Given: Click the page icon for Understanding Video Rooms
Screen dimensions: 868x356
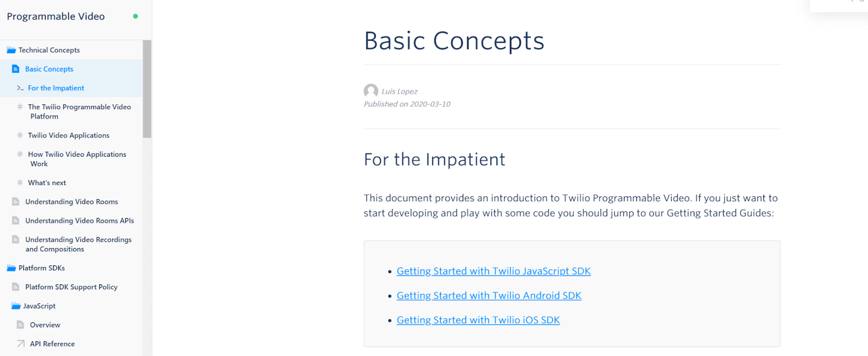Looking at the screenshot, I should pyautogui.click(x=16, y=201).
